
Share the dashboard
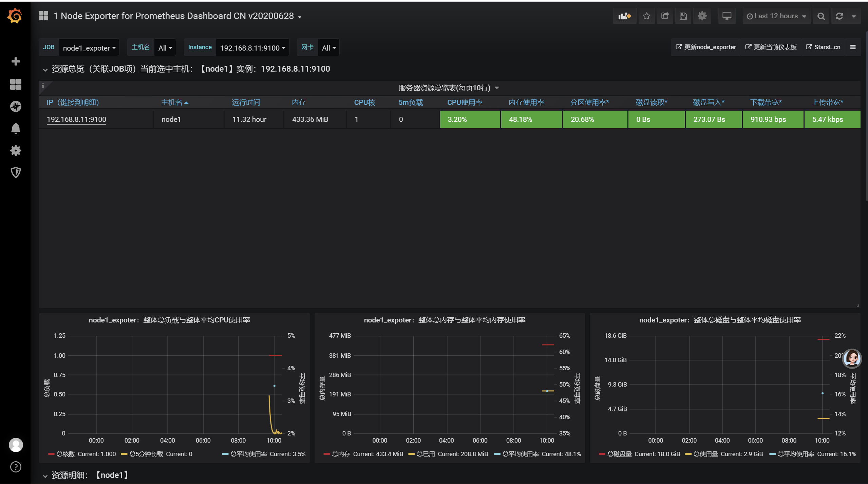click(x=665, y=16)
